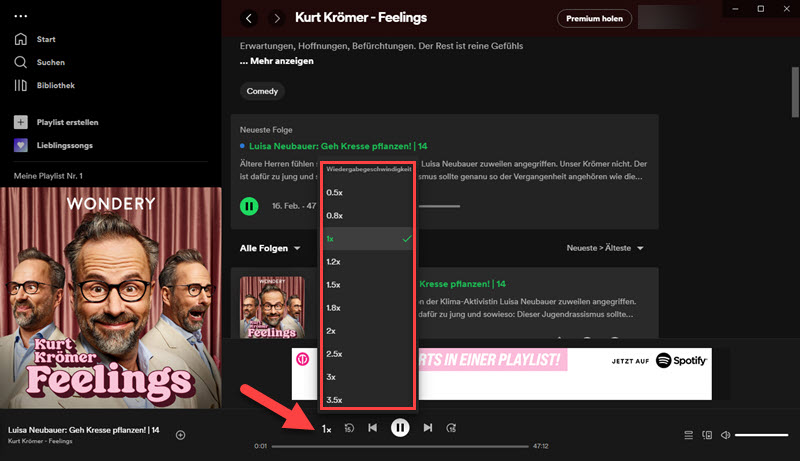Open Meine Playlist Nr. 1
Viewport: 800px width, 461px height.
pos(48,176)
